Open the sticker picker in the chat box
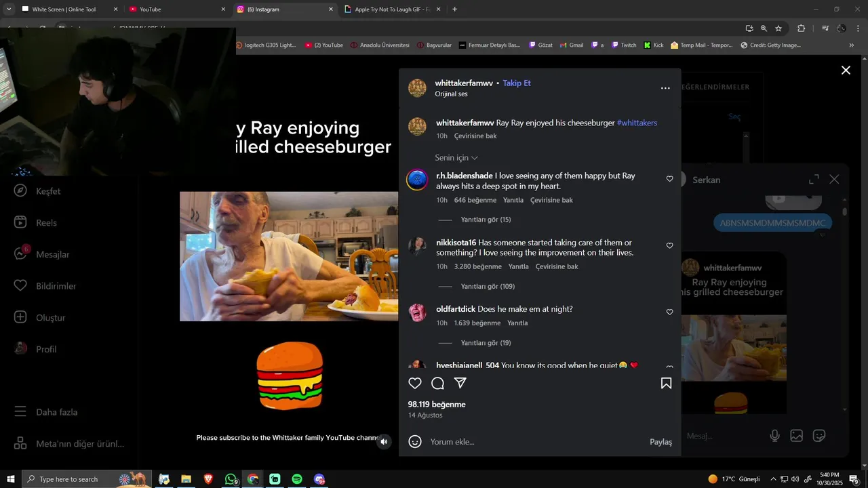Screen dimensions: 868x488 pos(819,436)
